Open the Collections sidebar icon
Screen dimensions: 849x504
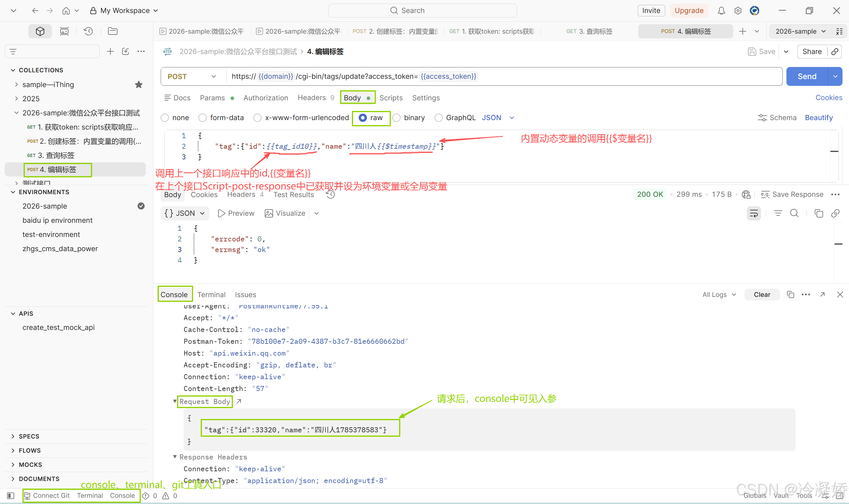click(x=40, y=31)
